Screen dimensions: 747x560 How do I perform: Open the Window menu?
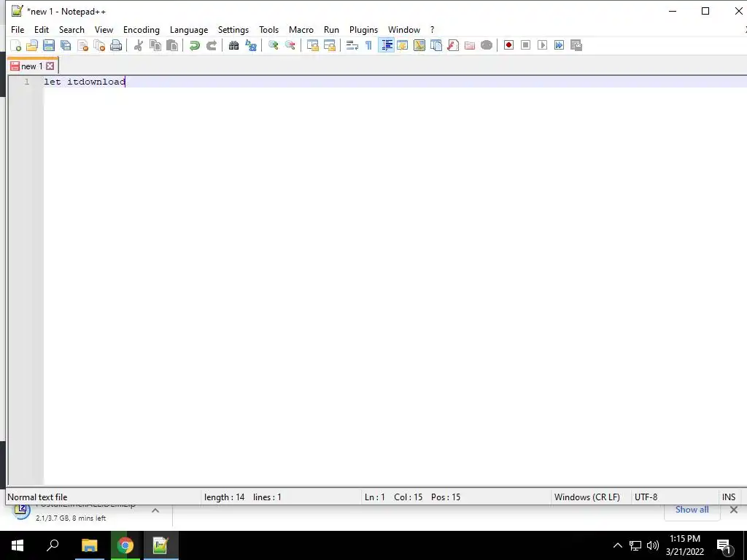tap(404, 29)
